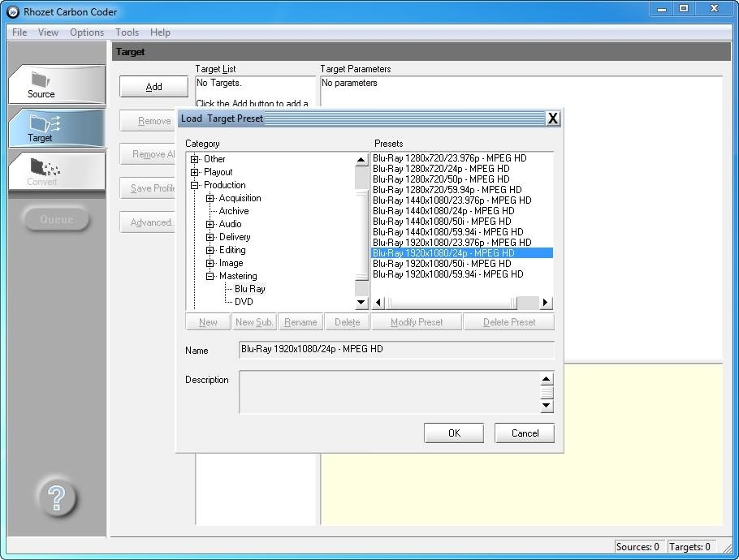Expand the Other category node

[194, 159]
